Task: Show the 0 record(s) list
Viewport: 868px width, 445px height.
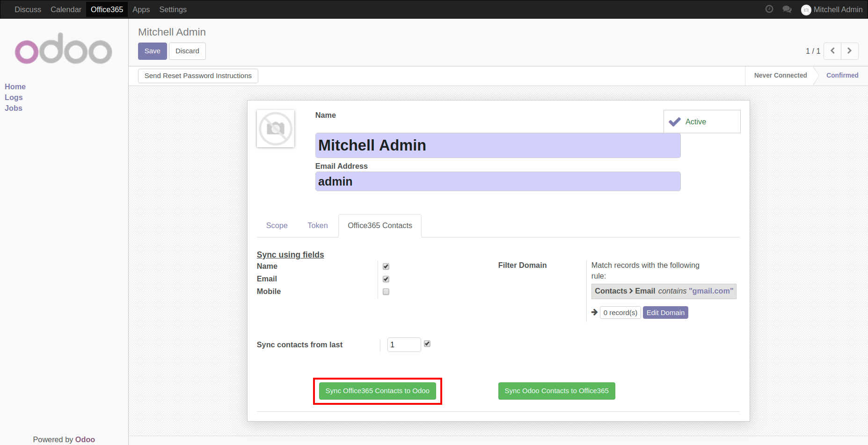Action: (620, 313)
